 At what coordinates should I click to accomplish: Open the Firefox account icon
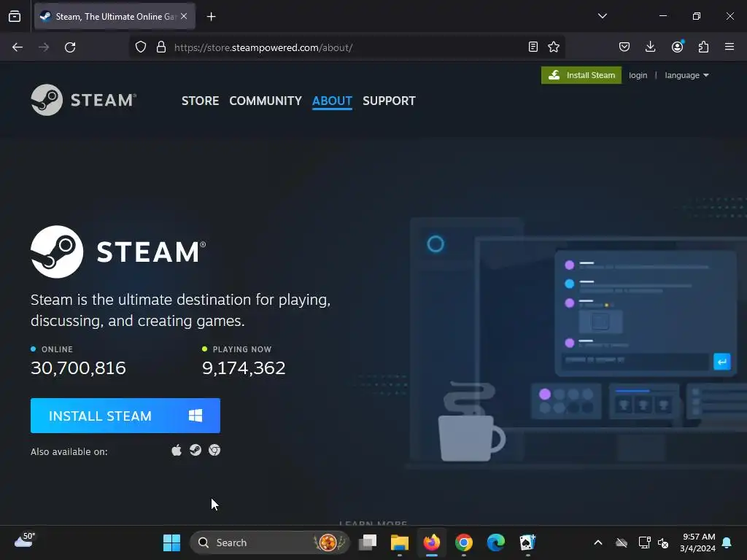click(x=678, y=47)
